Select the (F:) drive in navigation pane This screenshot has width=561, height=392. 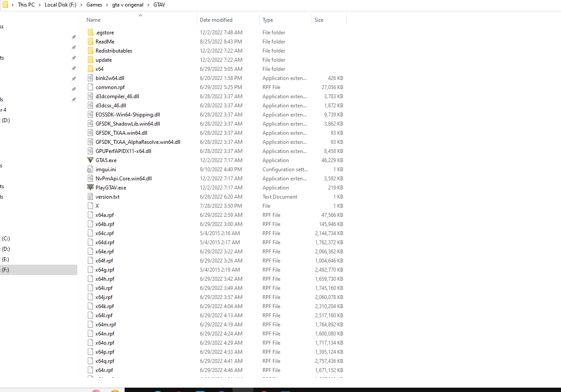[x=39, y=270]
